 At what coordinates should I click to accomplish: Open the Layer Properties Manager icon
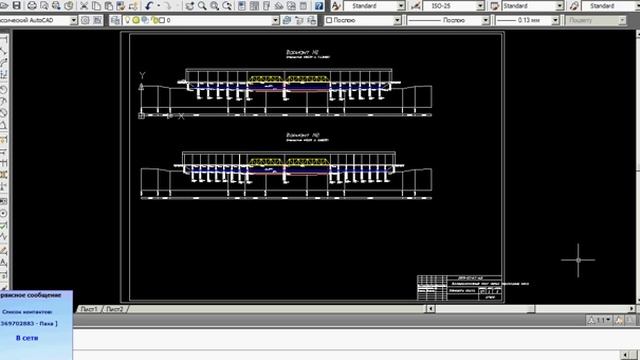116,20
